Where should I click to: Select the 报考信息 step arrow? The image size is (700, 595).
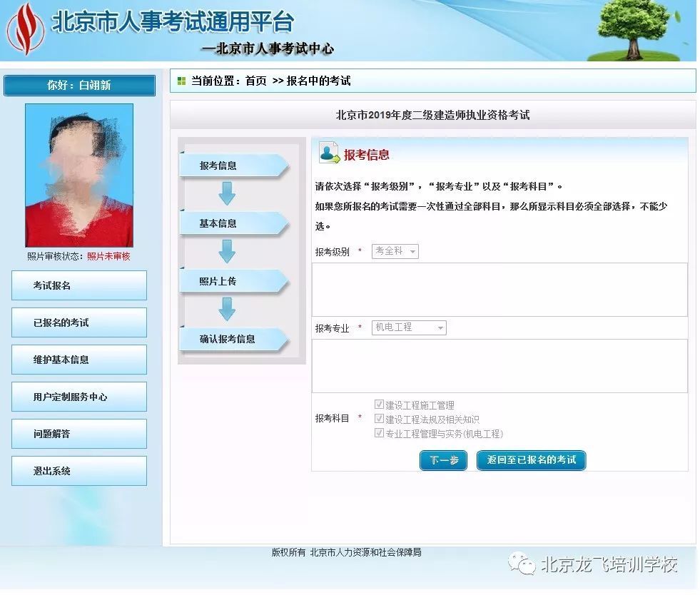pyautogui.click(x=234, y=166)
